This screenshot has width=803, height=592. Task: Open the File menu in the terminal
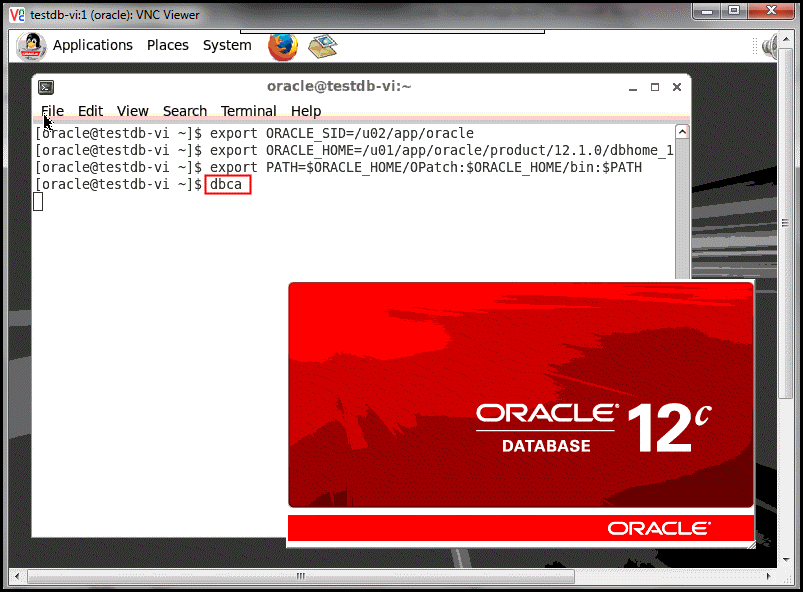click(52, 111)
